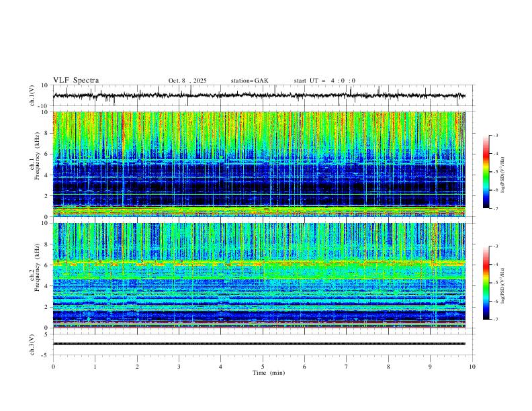Viewport: 532px width, 411px height.
Task: Click the time axis tick label "3"
Action: click(179, 367)
